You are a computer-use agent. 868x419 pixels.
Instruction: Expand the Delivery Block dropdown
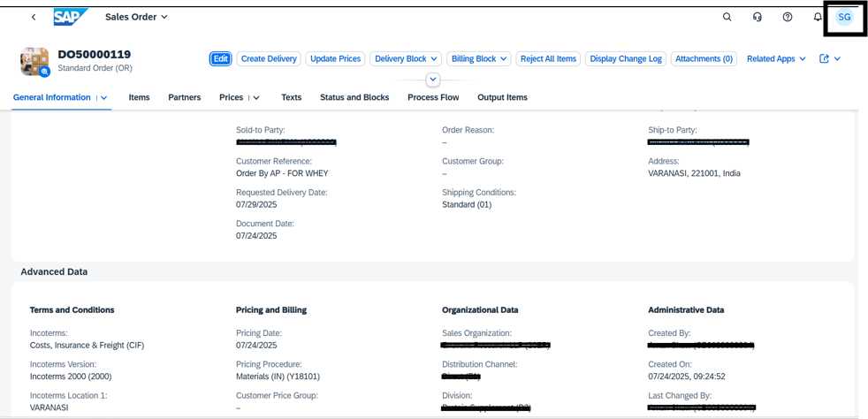pyautogui.click(x=405, y=59)
